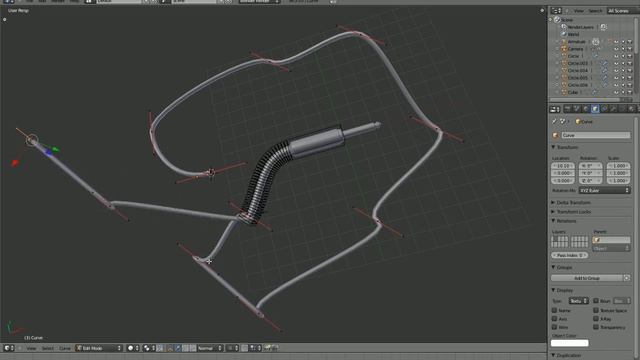Toggle visibility eye for Circle.005
The height and width of the screenshot is (360, 640).
(616, 78)
